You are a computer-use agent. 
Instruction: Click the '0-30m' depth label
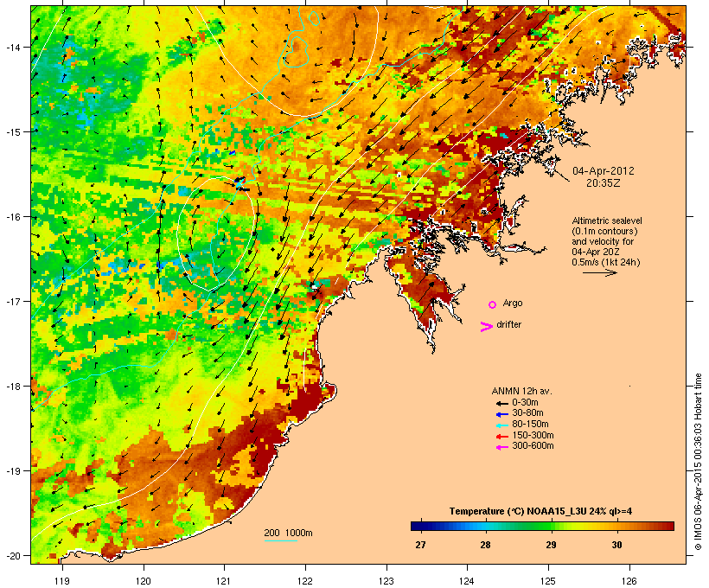tap(525, 403)
